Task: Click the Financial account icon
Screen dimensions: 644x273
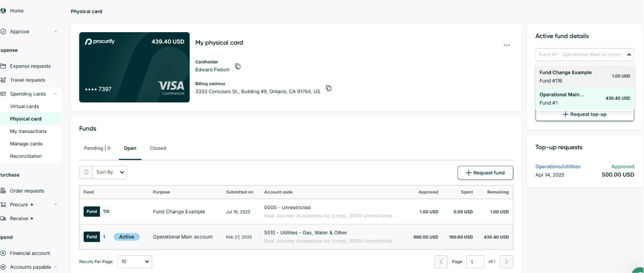Action: coord(3,253)
